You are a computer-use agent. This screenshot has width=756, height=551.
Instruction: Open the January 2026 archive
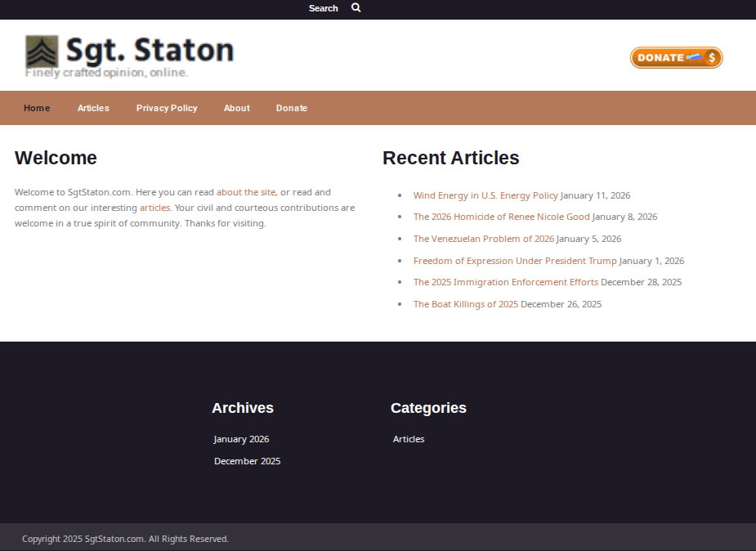coord(241,438)
